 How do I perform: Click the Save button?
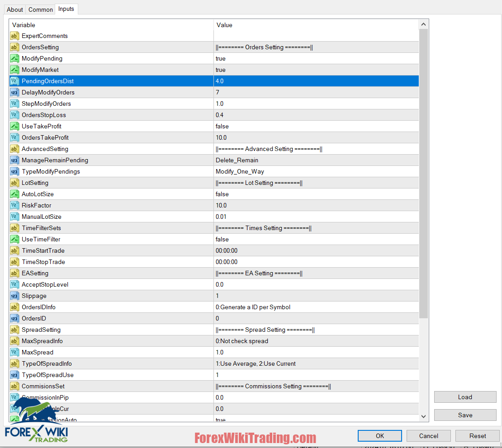pyautogui.click(x=465, y=415)
